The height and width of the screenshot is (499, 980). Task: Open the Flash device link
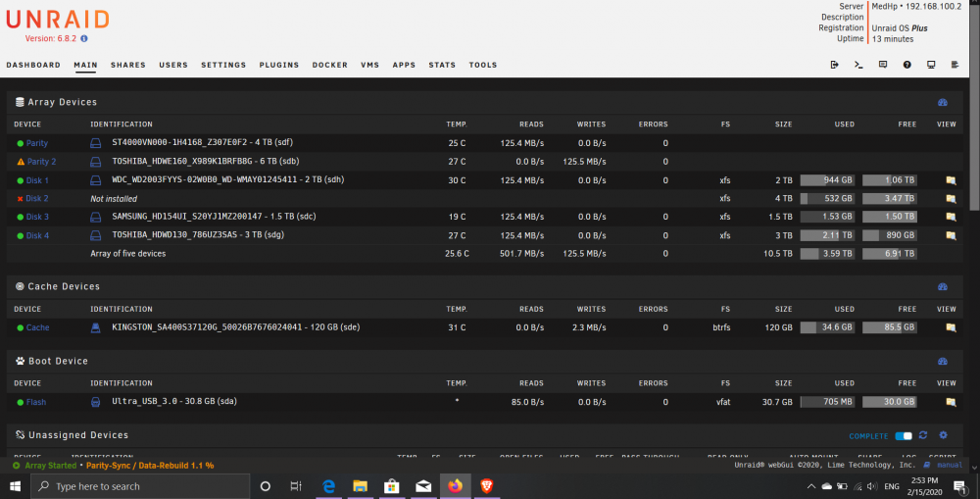pyautogui.click(x=36, y=402)
